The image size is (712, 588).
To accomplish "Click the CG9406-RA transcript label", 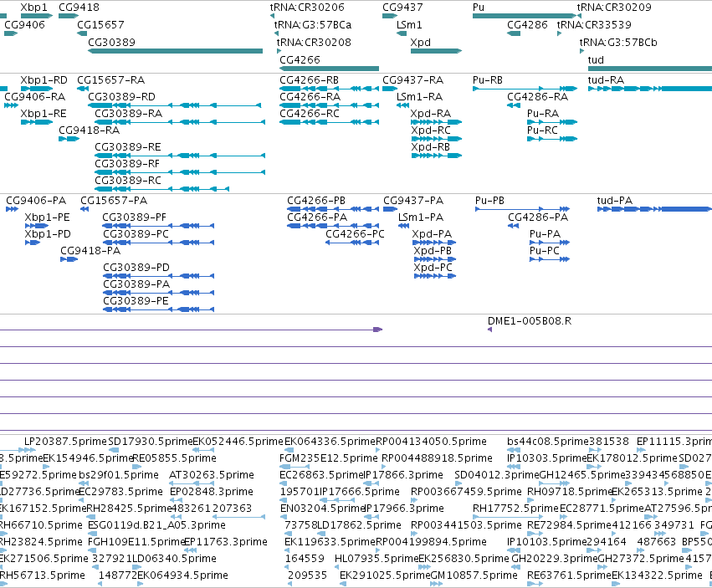I will (34, 97).
